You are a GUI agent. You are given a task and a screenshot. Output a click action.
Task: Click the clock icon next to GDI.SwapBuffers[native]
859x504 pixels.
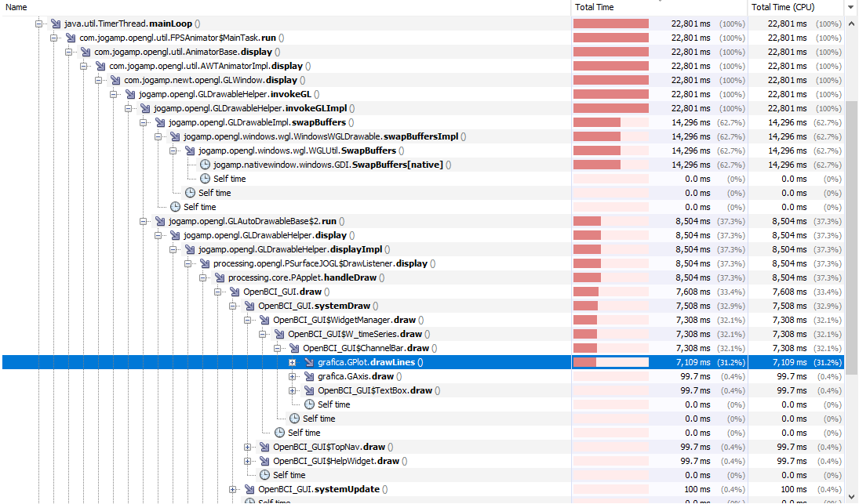[205, 165]
